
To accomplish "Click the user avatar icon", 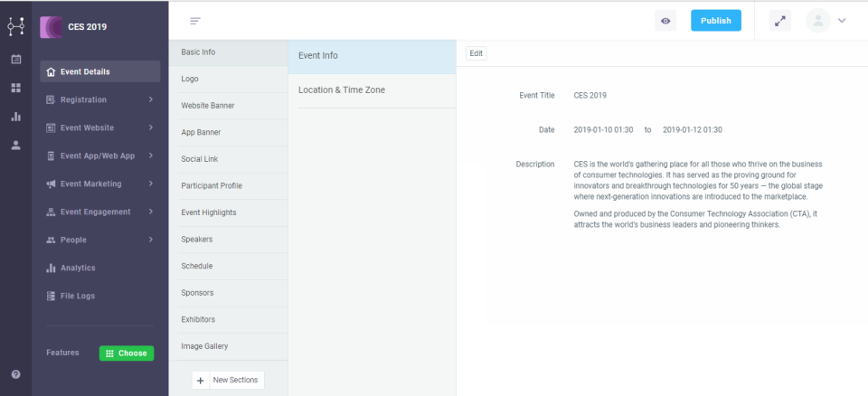I will (818, 21).
